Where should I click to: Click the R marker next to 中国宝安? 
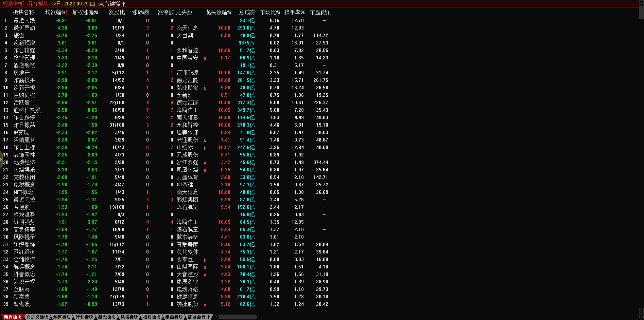point(205,59)
